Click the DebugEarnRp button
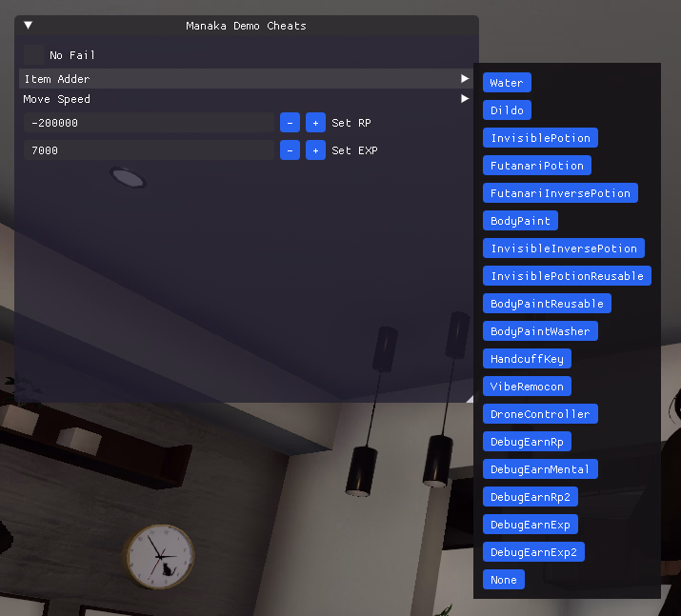Image resolution: width=681 pixels, height=616 pixels. coord(527,441)
